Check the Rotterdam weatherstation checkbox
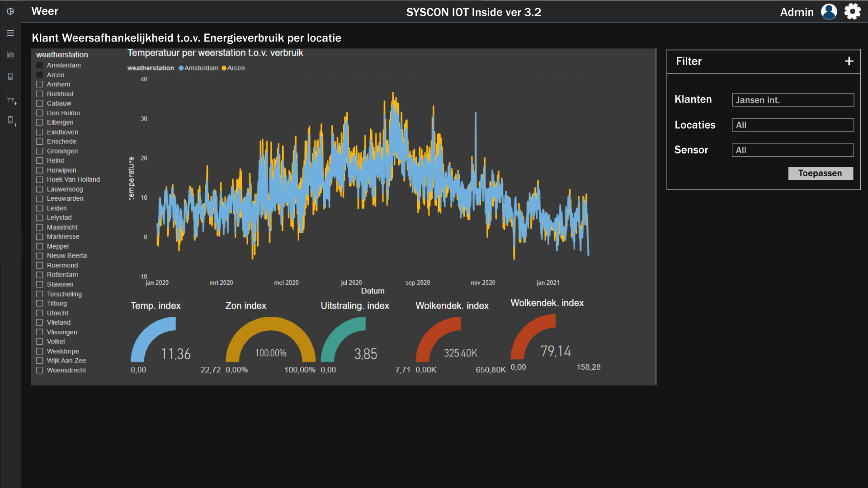Screen dimensions: 868x488 pos(40,275)
